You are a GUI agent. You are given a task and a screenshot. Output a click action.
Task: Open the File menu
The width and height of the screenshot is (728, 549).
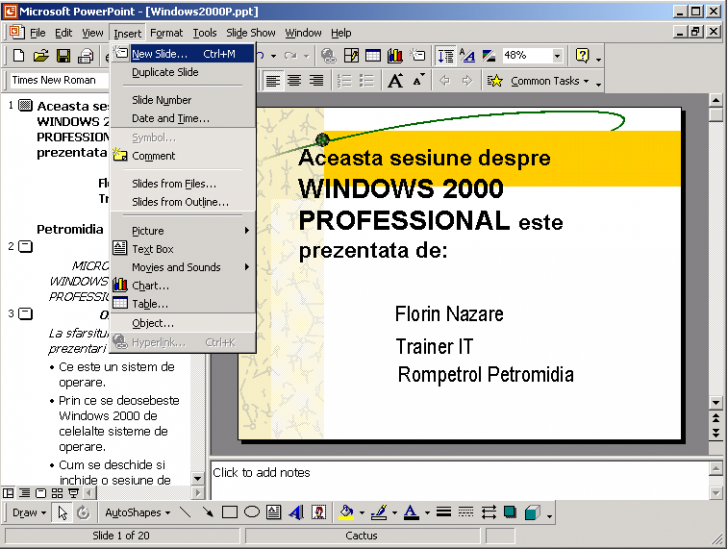click(38, 33)
